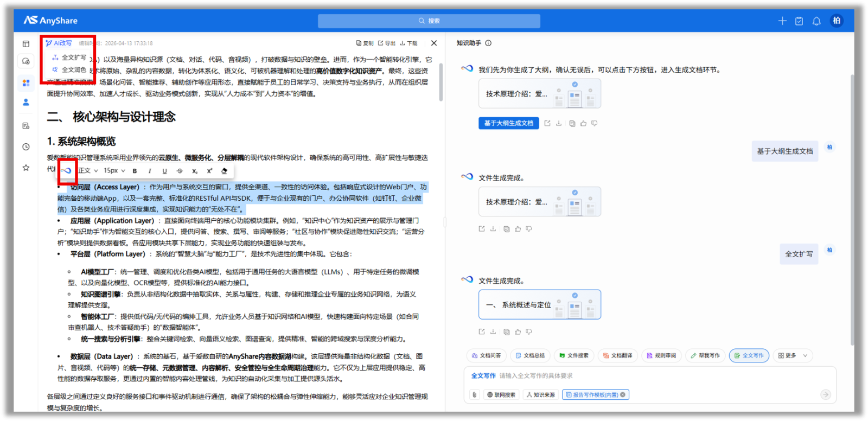Open notifications bell in top bar

pyautogui.click(x=816, y=21)
